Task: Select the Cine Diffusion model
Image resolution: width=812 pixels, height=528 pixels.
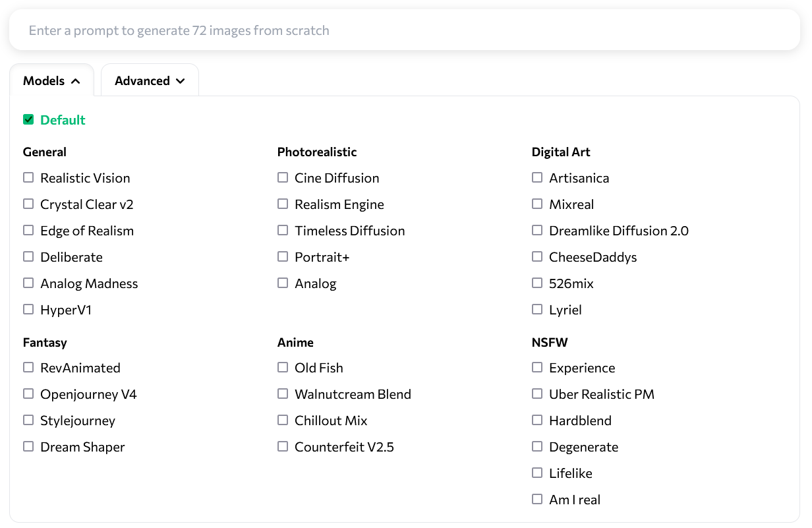Action: (x=283, y=178)
